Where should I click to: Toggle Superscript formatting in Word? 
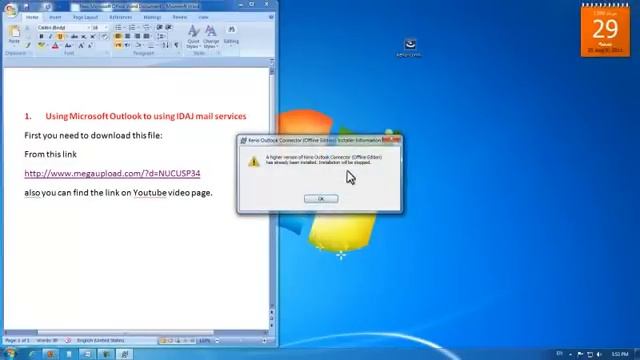(x=93, y=36)
